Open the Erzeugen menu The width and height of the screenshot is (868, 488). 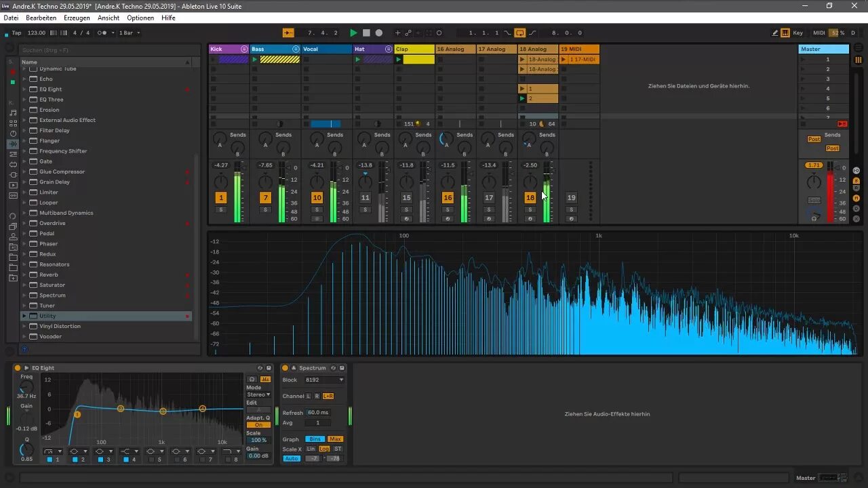77,18
